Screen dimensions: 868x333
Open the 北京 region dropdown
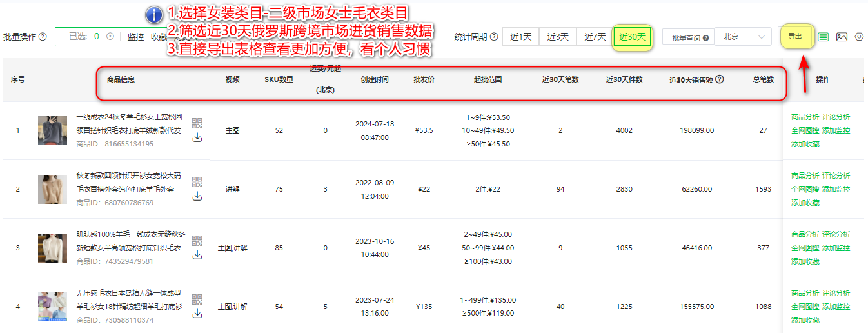(x=743, y=37)
